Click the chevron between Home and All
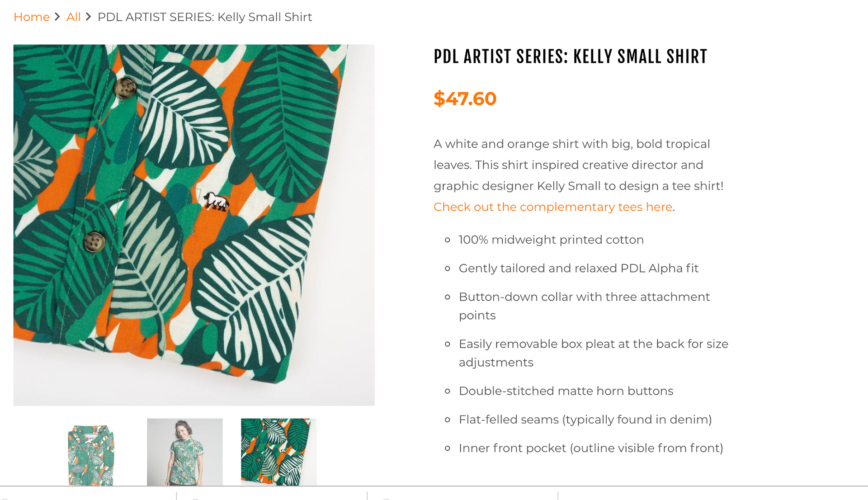The image size is (868, 500). click(x=57, y=17)
